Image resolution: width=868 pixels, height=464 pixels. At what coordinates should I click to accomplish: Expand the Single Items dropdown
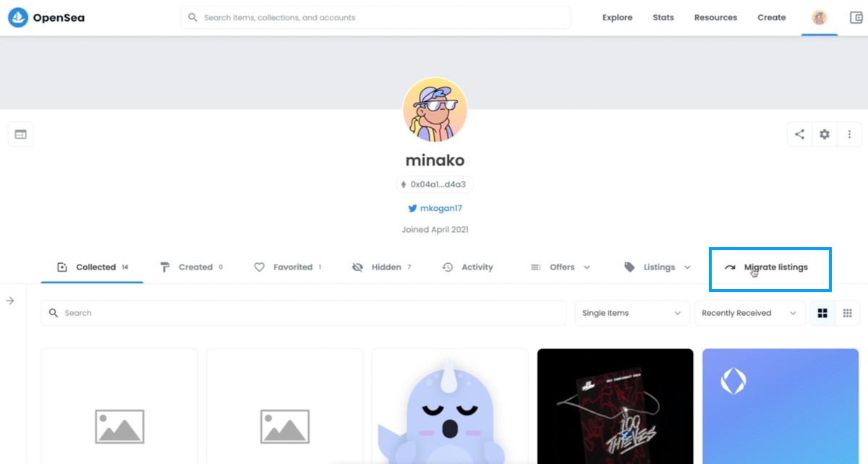[631, 313]
